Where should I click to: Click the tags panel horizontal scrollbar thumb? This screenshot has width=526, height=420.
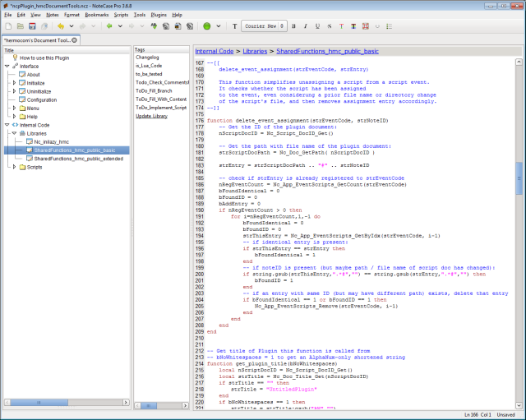[149, 405]
